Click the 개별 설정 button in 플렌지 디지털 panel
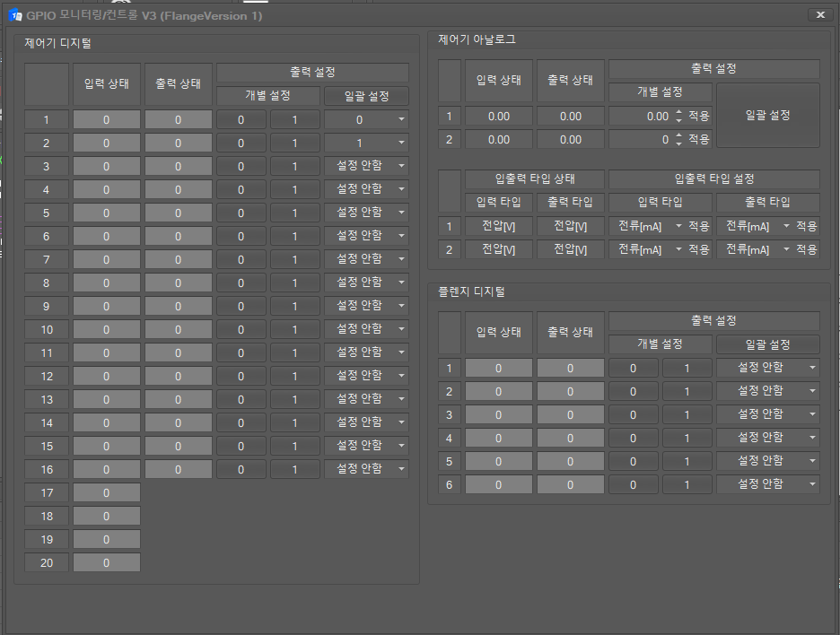This screenshot has width=840, height=635. (661, 344)
